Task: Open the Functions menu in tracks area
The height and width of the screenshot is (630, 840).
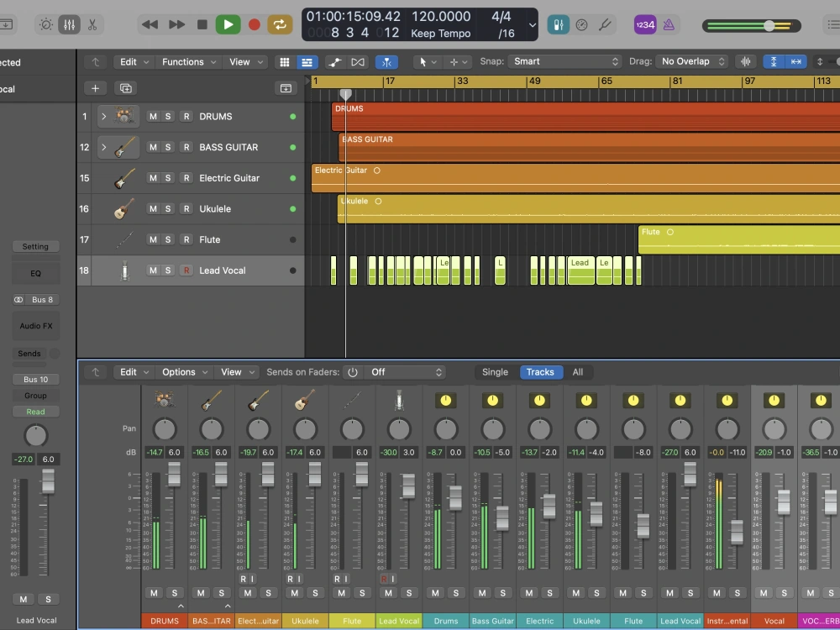Action: (x=188, y=62)
